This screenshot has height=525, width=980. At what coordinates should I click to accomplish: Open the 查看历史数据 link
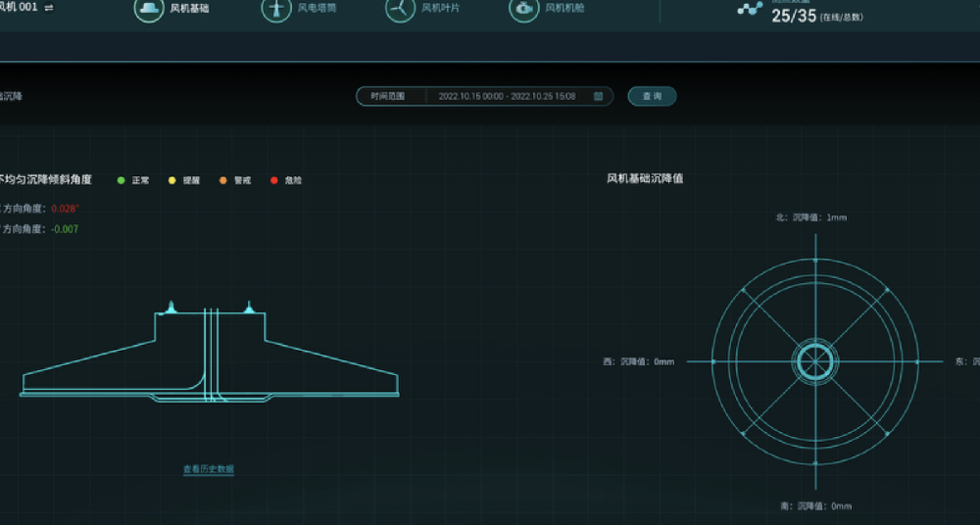(x=209, y=469)
